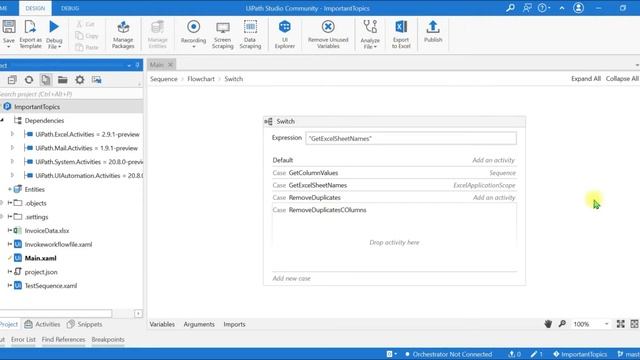640x360 pixels.
Task: Click the Switch Expression field
Action: coord(411,138)
